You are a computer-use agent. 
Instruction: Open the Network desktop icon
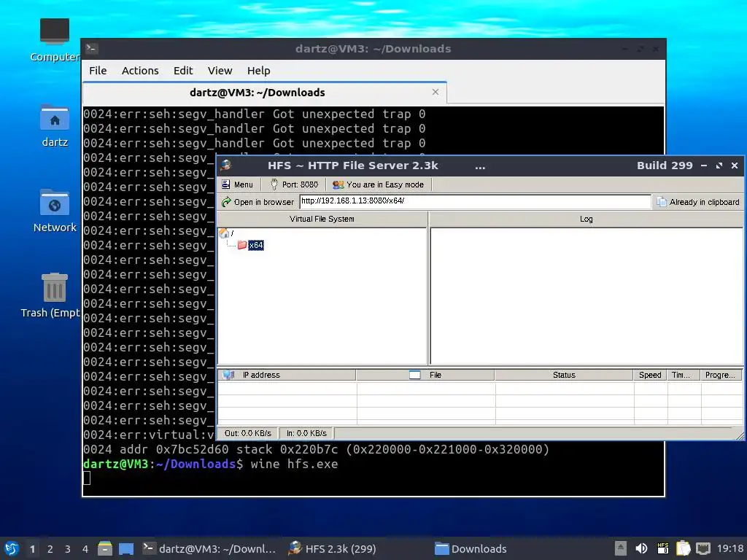[54, 211]
